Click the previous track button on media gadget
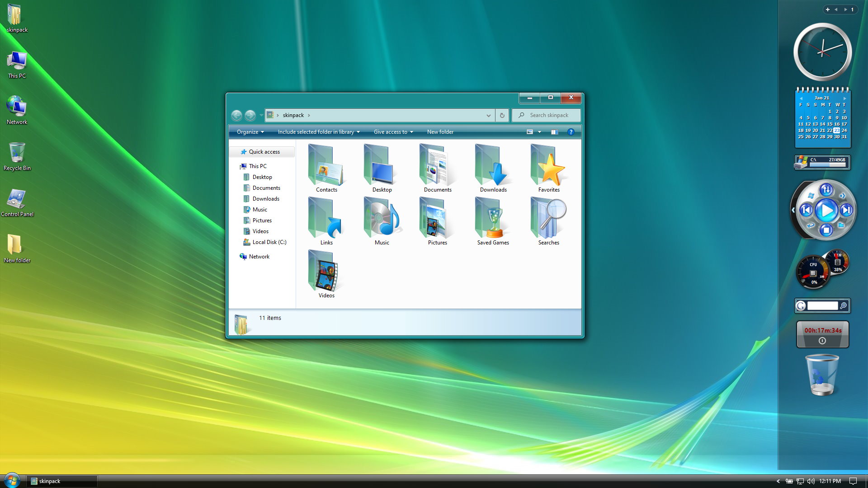This screenshot has width=868, height=488. click(806, 210)
